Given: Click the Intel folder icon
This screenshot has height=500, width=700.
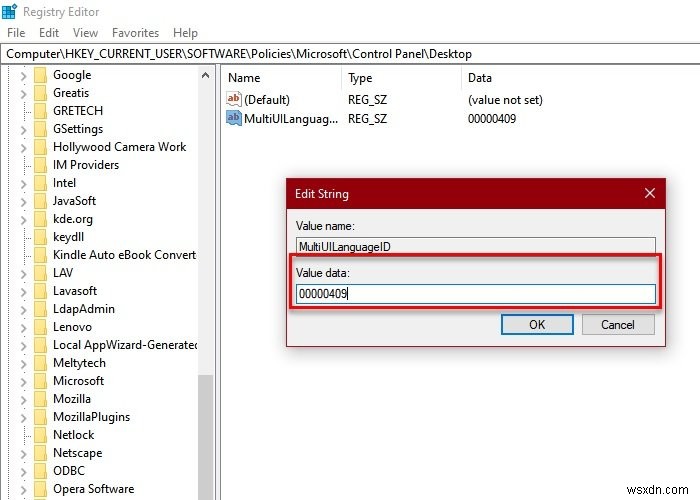Looking at the screenshot, I should coord(40,183).
